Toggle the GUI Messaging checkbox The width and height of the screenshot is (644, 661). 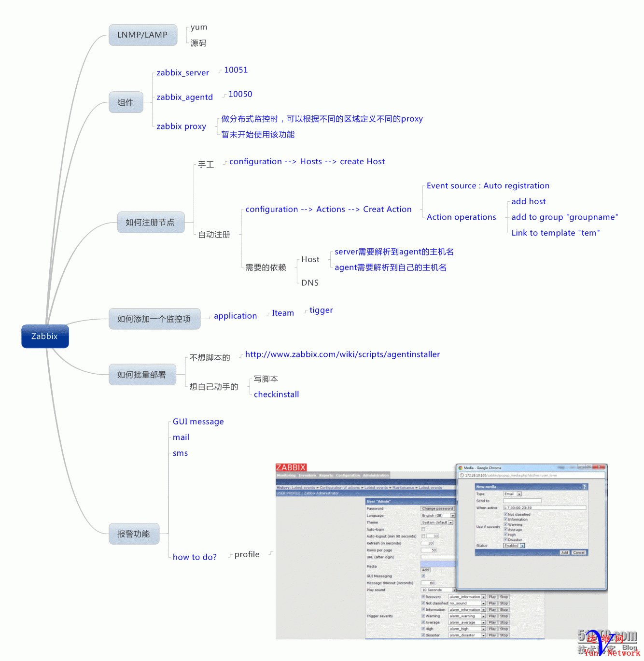coord(423,576)
